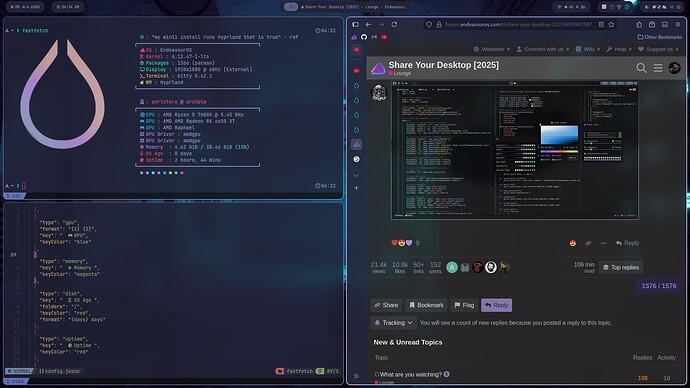Expand the Websites menu in forum navigation
This screenshot has height=388, width=690.
492,49
